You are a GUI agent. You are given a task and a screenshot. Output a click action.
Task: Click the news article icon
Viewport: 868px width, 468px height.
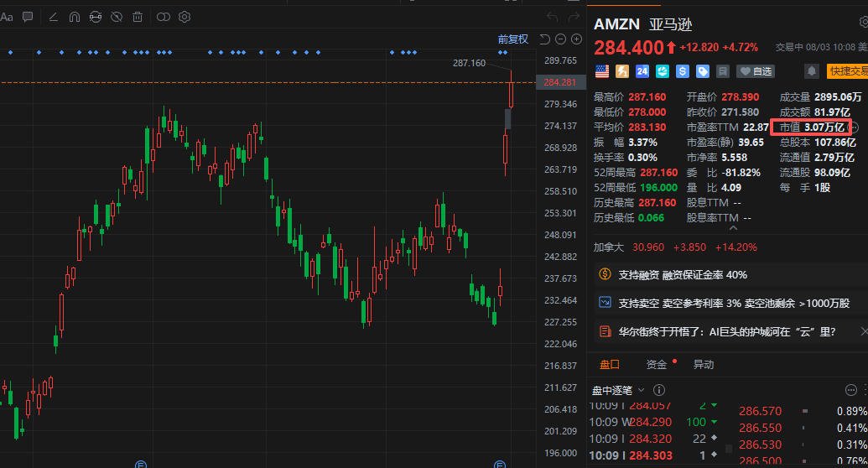(605, 331)
